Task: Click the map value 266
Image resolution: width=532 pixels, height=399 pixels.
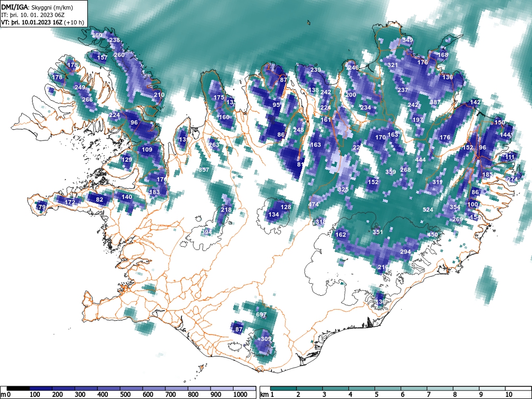Action: 87,100
